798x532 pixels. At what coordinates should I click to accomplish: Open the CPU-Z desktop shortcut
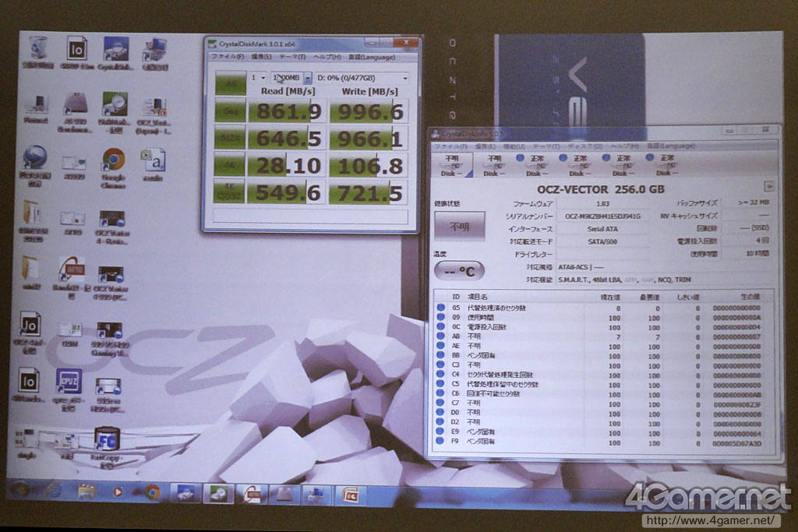(69, 389)
